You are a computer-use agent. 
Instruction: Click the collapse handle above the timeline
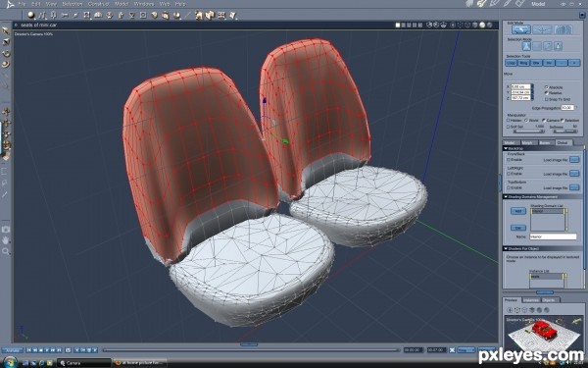click(249, 344)
